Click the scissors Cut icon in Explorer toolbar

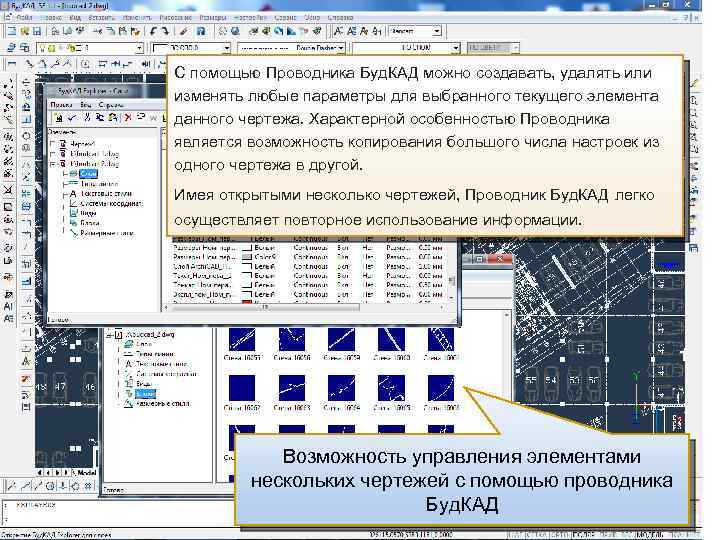(x=87, y=118)
